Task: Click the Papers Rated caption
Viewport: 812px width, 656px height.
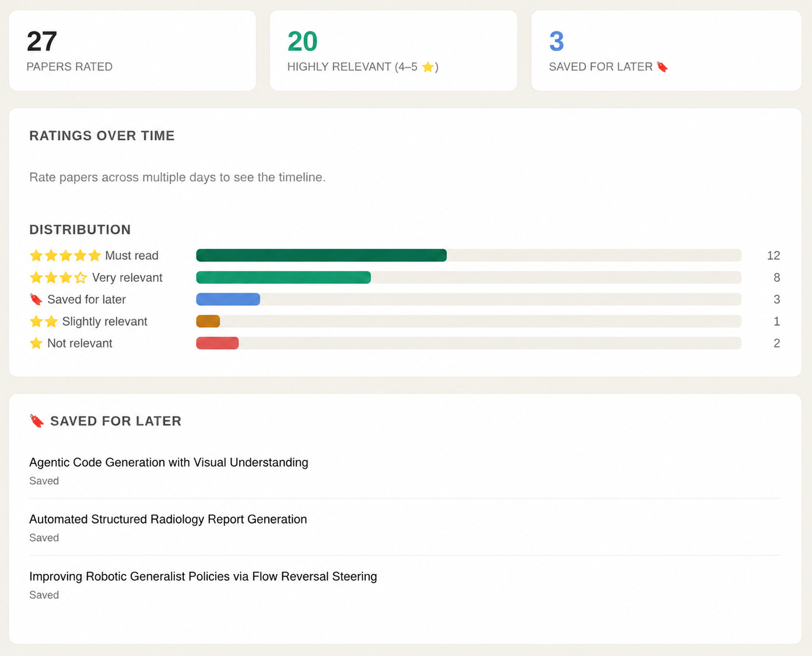Action: point(69,67)
